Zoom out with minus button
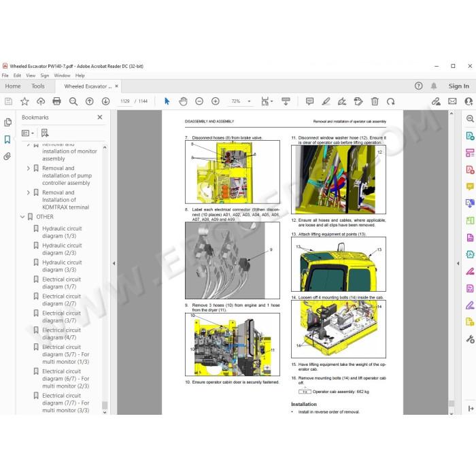Image resolution: width=476 pixels, height=476 pixels. coord(199,101)
